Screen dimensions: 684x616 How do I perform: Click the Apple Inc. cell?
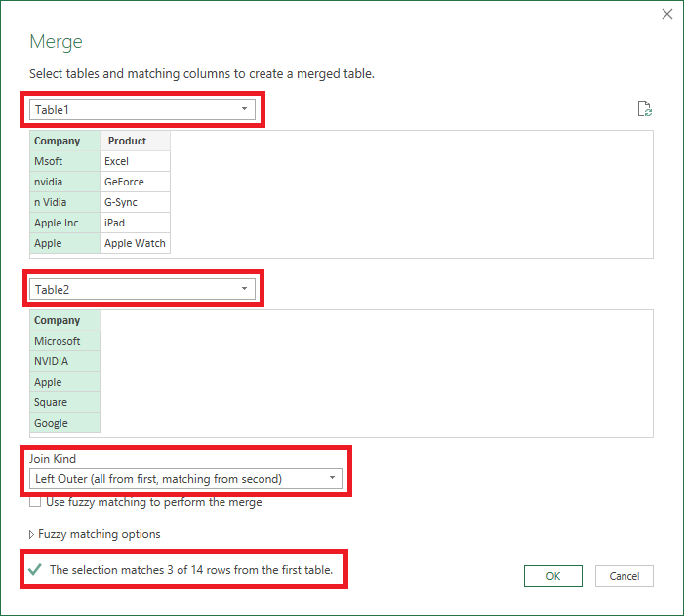click(x=65, y=223)
